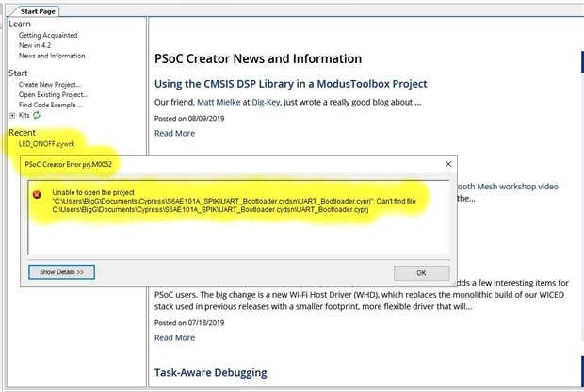This screenshot has height=392, width=584.
Task: Click the Kits label in Start section
Action: tap(24, 115)
